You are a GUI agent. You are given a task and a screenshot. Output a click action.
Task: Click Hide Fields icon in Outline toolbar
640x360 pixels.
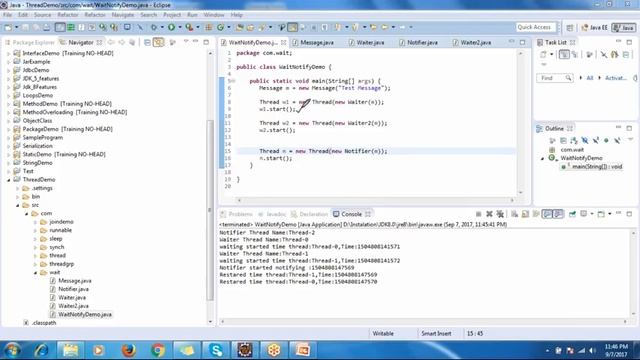point(585,140)
